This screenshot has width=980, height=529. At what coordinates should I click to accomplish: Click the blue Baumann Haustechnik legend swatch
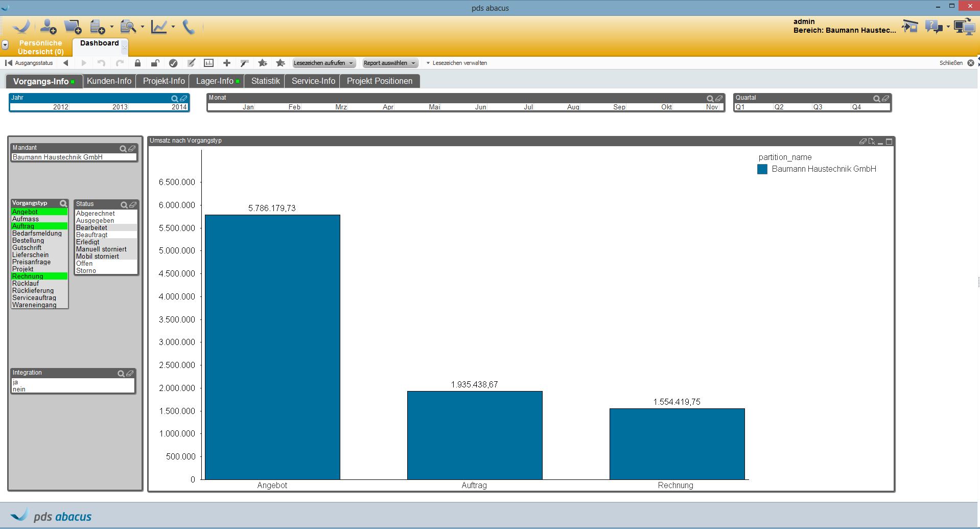coord(762,169)
